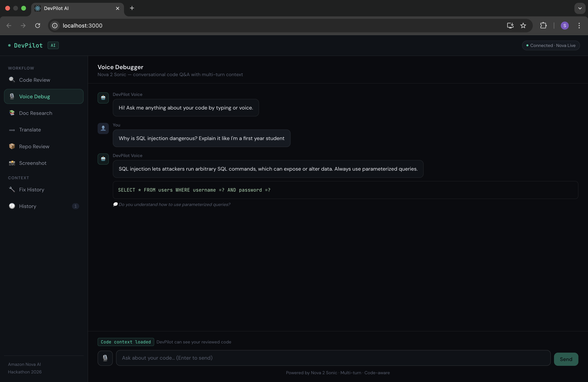588x382 pixels.
Task: Focus the 'Ask about your code' input
Action: [x=333, y=358]
